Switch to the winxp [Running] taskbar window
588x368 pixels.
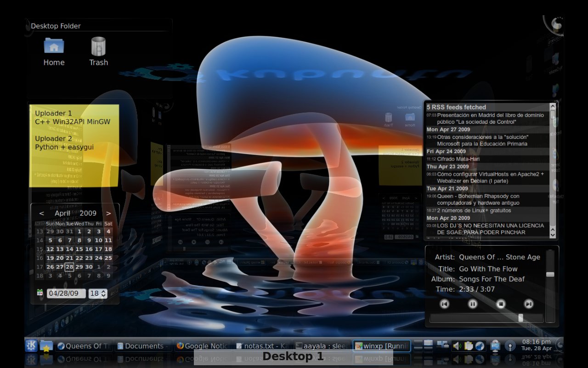(x=382, y=345)
